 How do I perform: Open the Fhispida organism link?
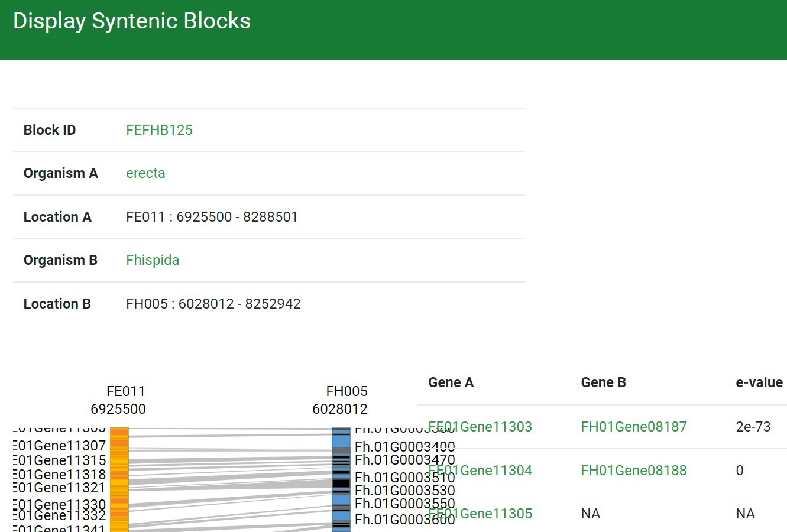153,260
